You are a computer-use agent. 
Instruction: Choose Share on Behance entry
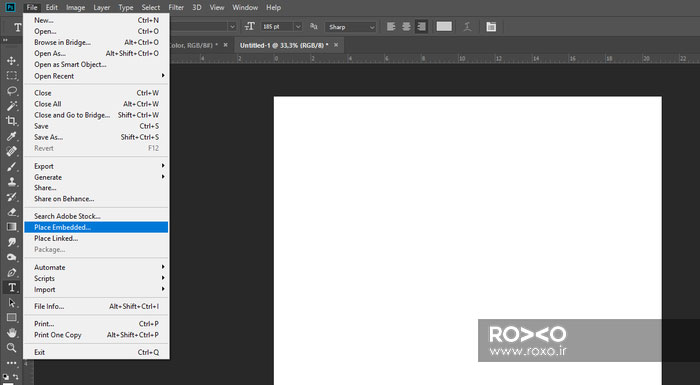[96, 199]
